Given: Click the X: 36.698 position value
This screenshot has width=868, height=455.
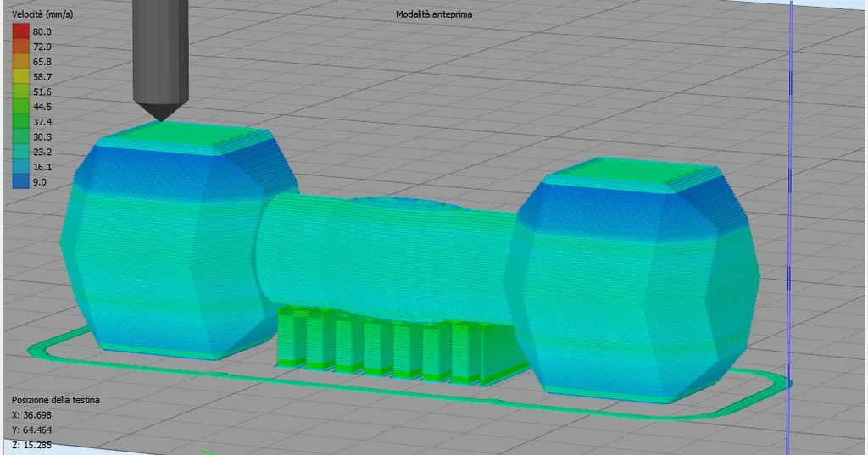Looking at the screenshot, I should [31, 414].
